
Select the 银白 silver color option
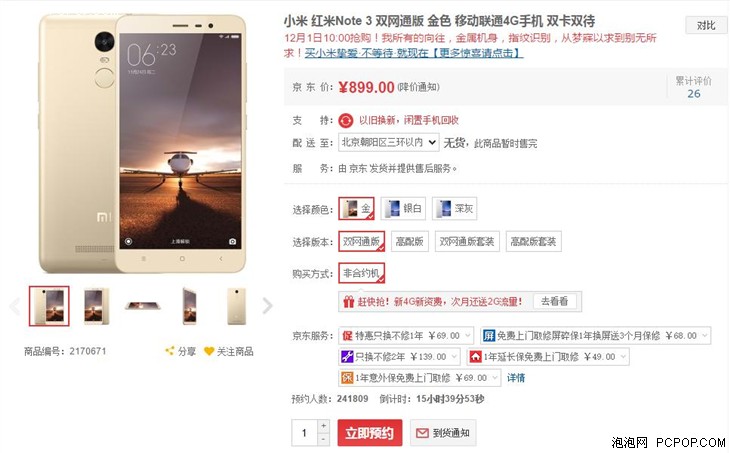click(403, 208)
